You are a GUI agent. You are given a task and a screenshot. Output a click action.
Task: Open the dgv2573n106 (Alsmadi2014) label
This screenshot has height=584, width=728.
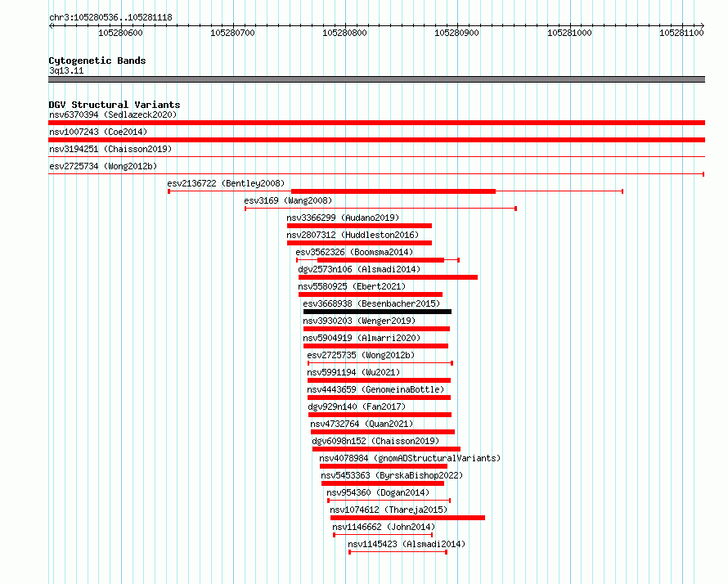(x=359, y=269)
